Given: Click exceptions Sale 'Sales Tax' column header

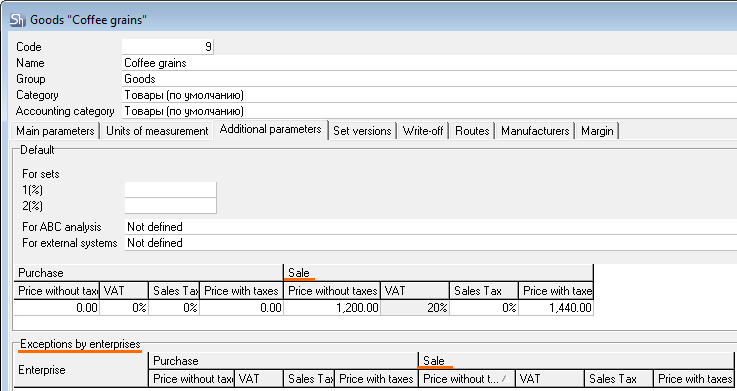Looking at the screenshot, I should [619, 379].
